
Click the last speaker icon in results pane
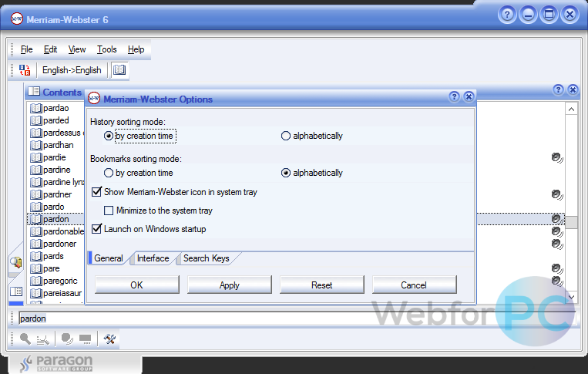click(x=557, y=281)
